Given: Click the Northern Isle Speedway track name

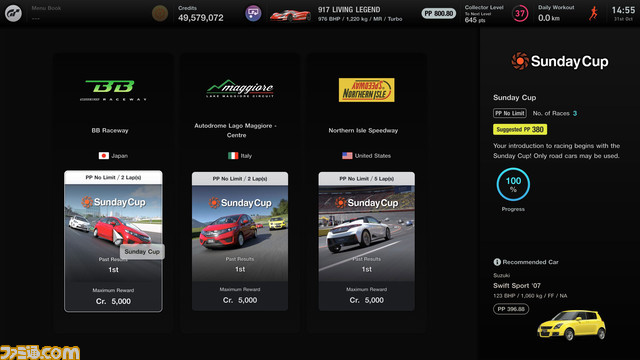Looking at the screenshot, I should 363,130.
